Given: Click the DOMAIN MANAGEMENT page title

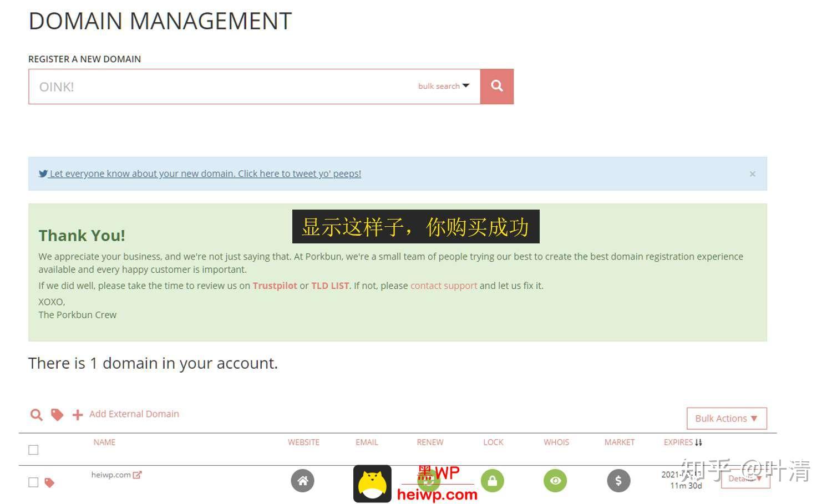Looking at the screenshot, I should 160,21.
